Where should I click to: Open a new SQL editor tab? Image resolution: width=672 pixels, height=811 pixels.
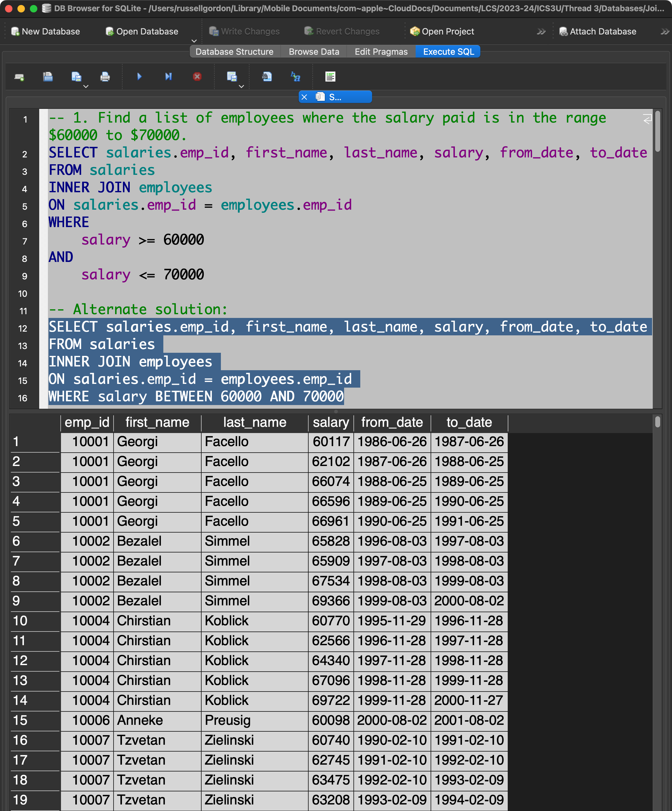coord(19,77)
